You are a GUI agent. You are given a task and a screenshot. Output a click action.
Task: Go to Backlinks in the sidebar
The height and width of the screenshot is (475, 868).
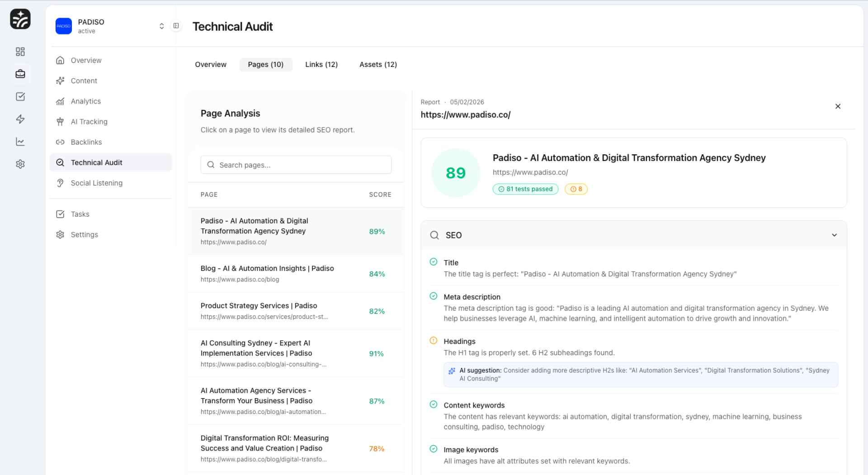point(86,142)
